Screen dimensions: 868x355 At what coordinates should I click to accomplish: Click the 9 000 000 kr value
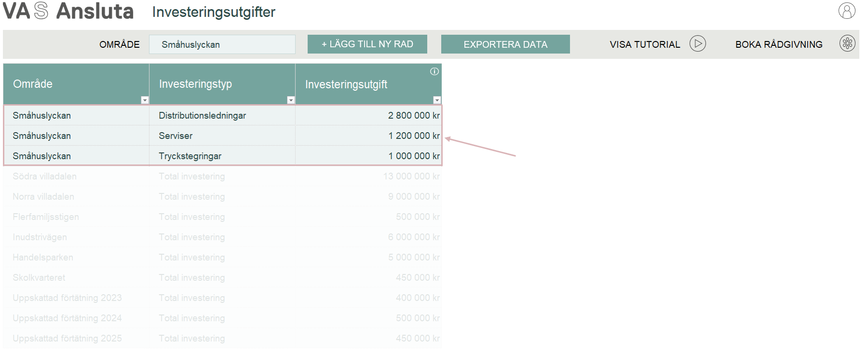414,196
